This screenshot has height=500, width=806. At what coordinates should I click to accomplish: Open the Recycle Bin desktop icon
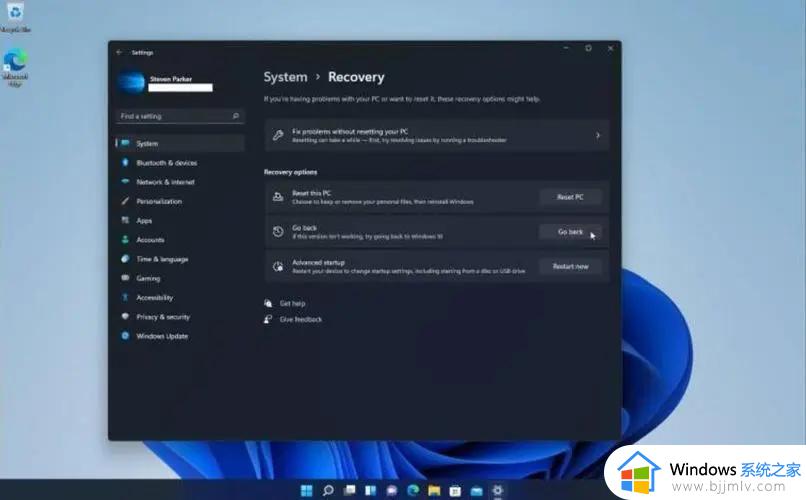click(15, 17)
